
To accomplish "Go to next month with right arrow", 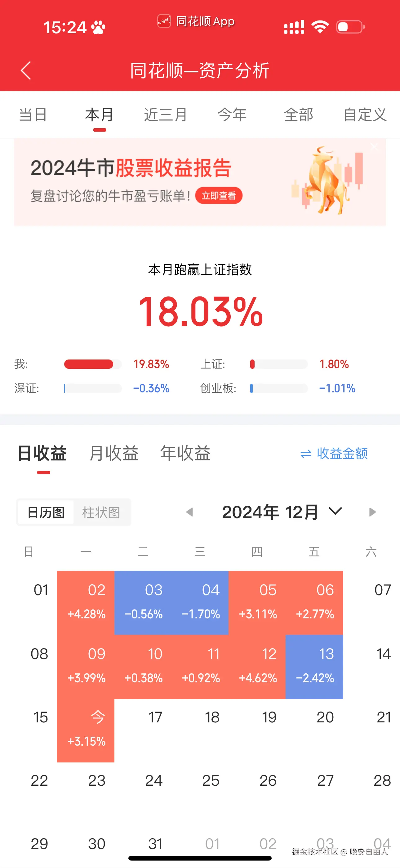I will [x=372, y=512].
